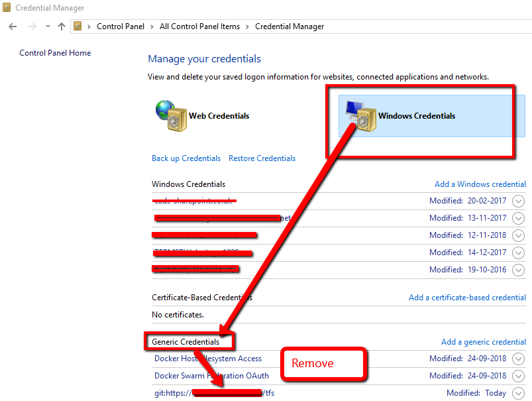
Task: Click Restore Credentials link
Action: click(x=262, y=158)
